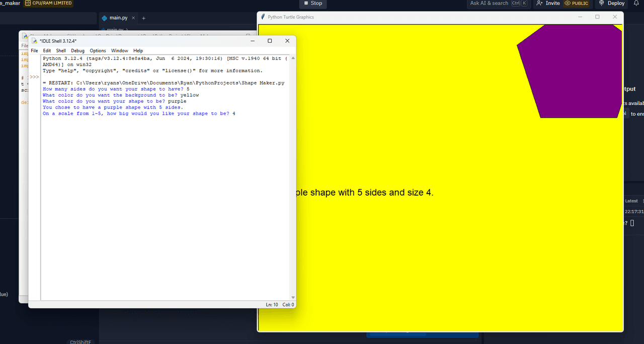
Task: Click the IDLE Shell Python title icon
Action: (x=34, y=41)
